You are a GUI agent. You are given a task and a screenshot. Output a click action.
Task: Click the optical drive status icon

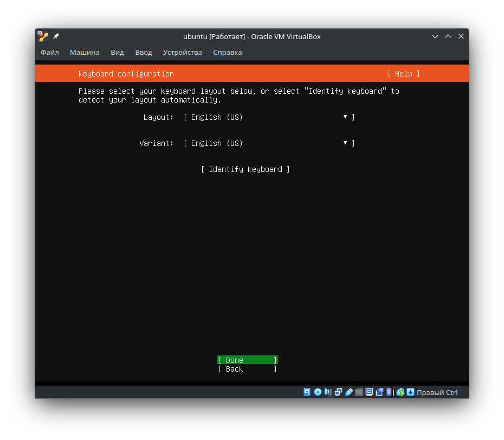point(318,392)
